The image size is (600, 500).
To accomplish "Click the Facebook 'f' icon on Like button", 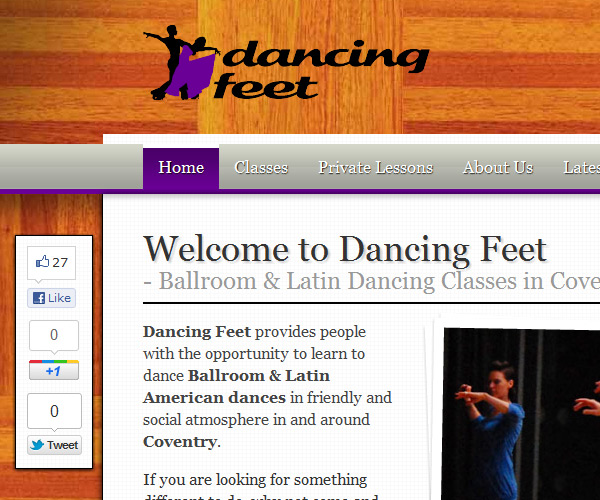I will tap(39, 298).
